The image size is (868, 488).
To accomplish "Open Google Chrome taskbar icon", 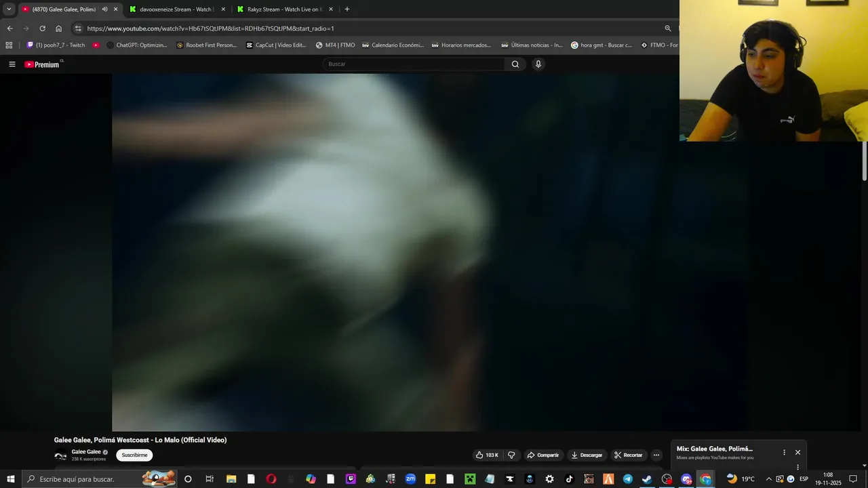I will pos(706,479).
